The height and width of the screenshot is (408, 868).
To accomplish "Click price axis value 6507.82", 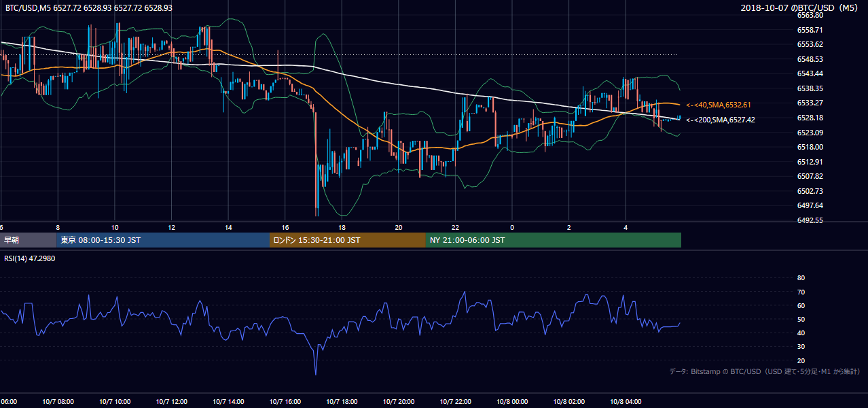I will (810, 176).
